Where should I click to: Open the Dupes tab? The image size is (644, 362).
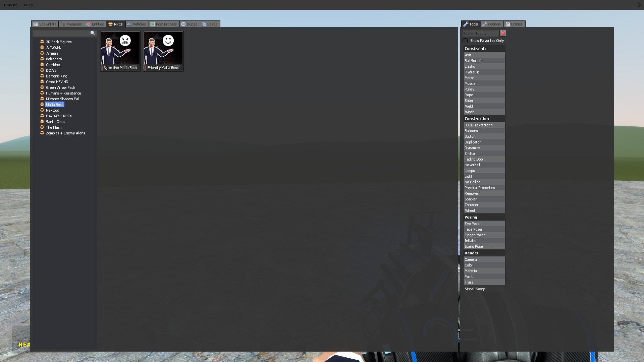click(189, 24)
